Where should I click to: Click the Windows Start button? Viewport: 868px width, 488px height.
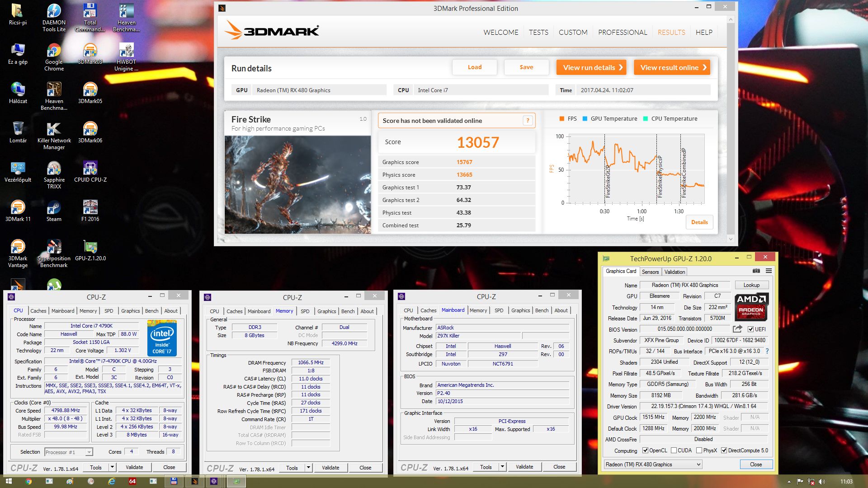click(x=9, y=481)
